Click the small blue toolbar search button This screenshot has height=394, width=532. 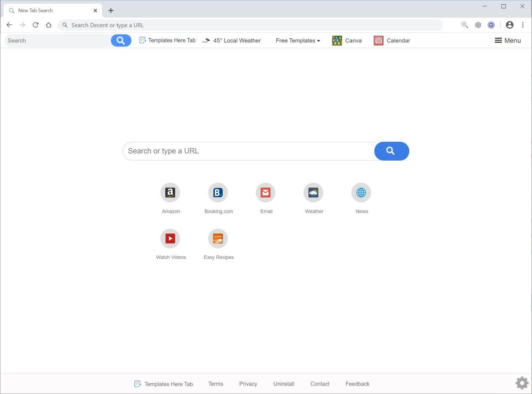[121, 40]
